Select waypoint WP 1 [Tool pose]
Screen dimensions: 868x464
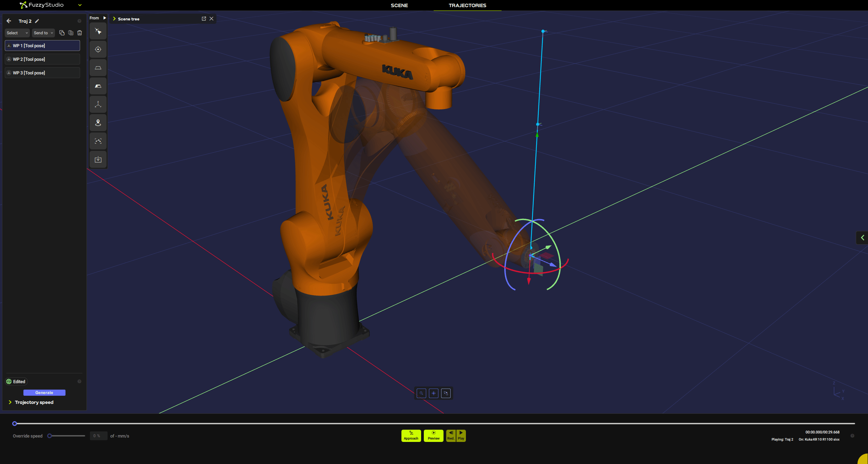click(42, 46)
